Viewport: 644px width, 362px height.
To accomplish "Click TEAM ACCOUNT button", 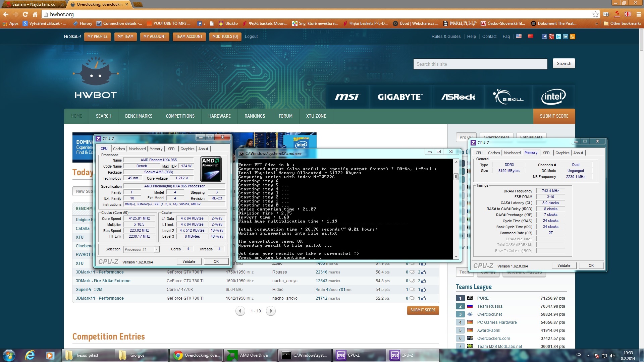I will (x=189, y=37).
